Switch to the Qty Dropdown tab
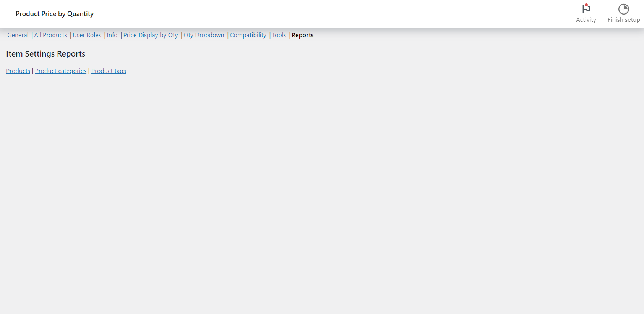644x314 pixels. tap(204, 35)
